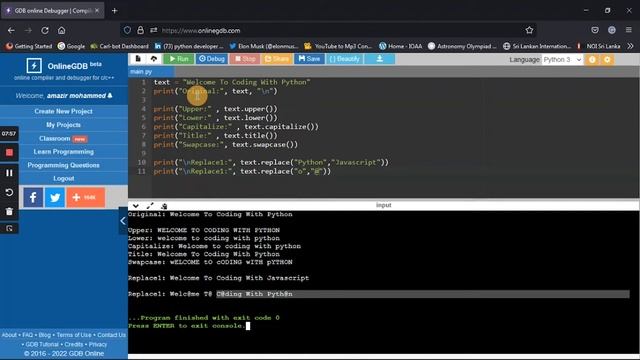The height and width of the screenshot is (360, 640).
Task: Click the upload file icon in toolbar
Action: [154, 59]
